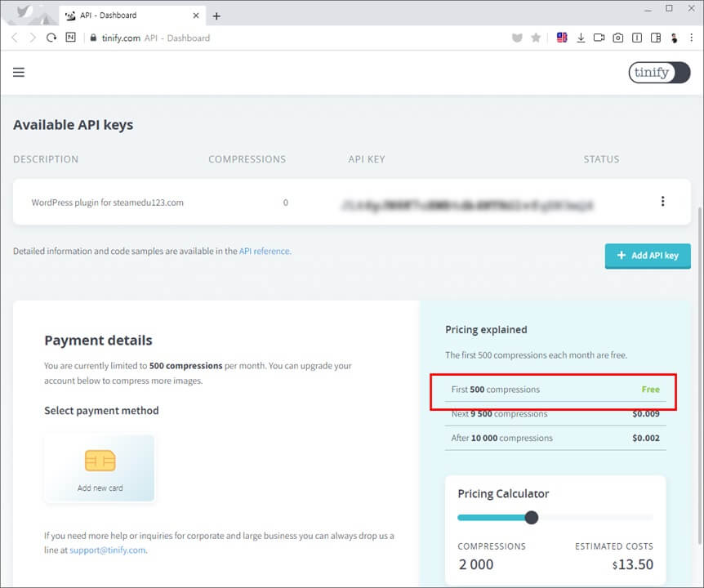
Task: Click the Add API key button
Action: (648, 256)
